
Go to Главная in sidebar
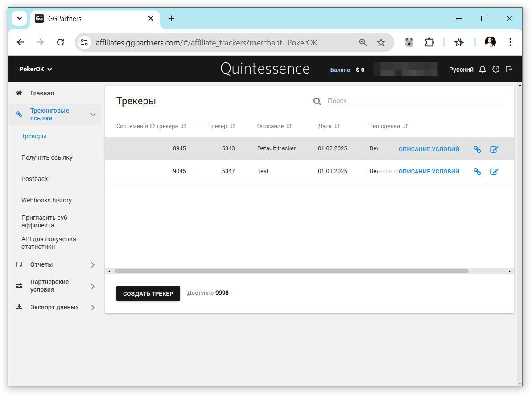42,93
